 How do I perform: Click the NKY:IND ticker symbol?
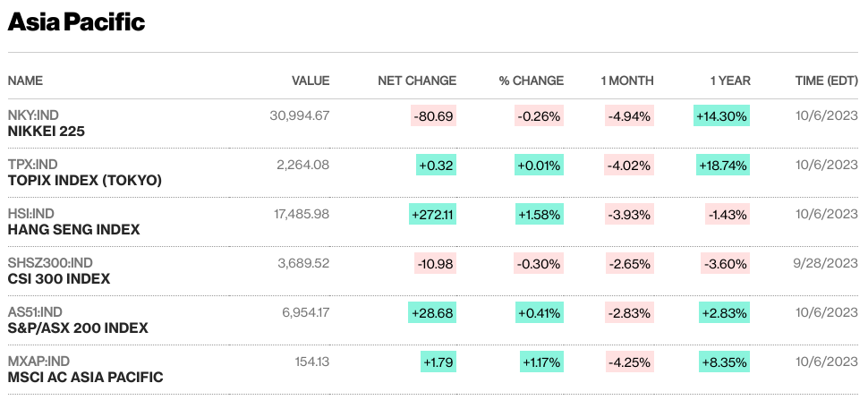click(x=32, y=115)
